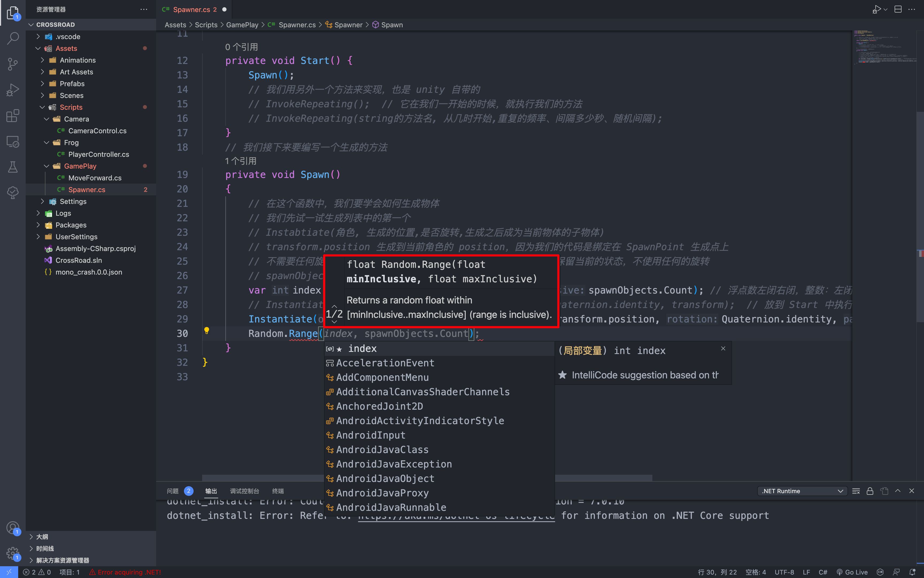Viewport: 924px width, 578px height.
Task: Click the UTF-8 encoding indicator
Action: pos(784,572)
